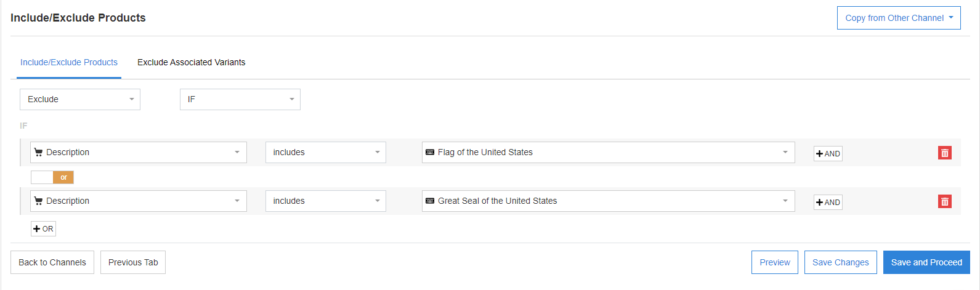Viewport: 980px width, 290px height.
Task: Open the second Description attribute dropdown
Action: (139, 201)
